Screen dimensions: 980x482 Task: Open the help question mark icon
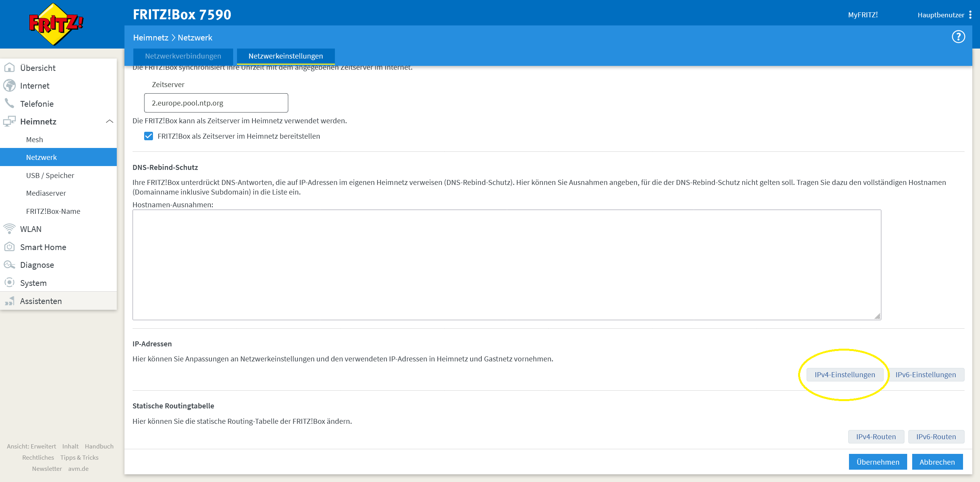pyautogui.click(x=958, y=37)
